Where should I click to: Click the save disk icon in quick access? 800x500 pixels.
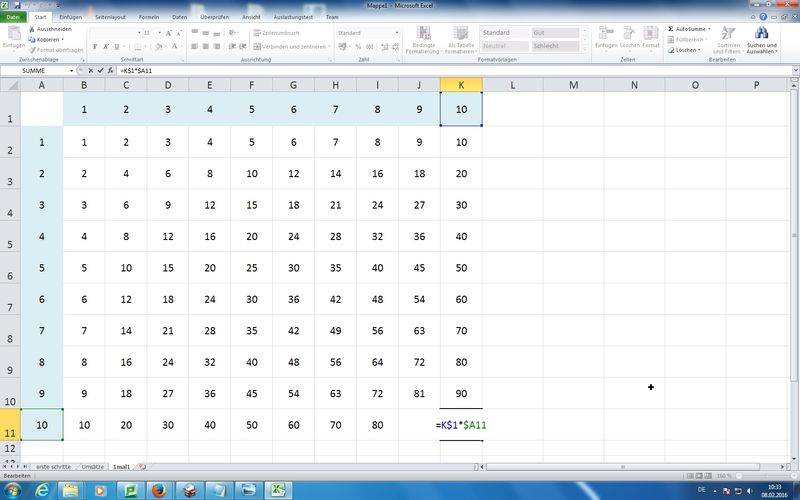(x=17, y=5)
